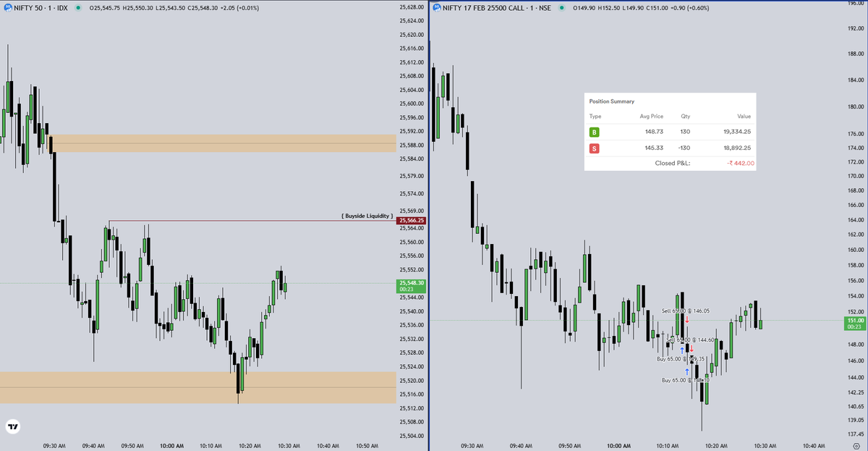Click the green B buy badge in Position Summary
Image resolution: width=868 pixels, height=451 pixels.
tap(595, 132)
